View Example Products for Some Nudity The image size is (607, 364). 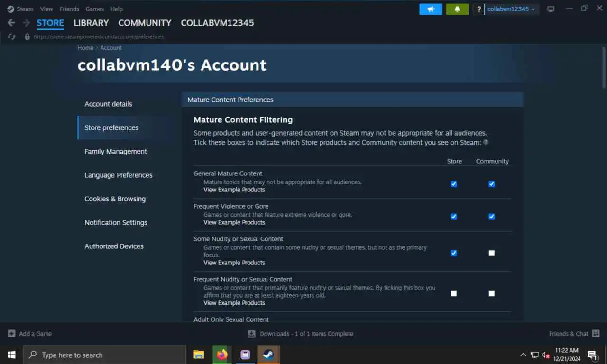point(234,263)
